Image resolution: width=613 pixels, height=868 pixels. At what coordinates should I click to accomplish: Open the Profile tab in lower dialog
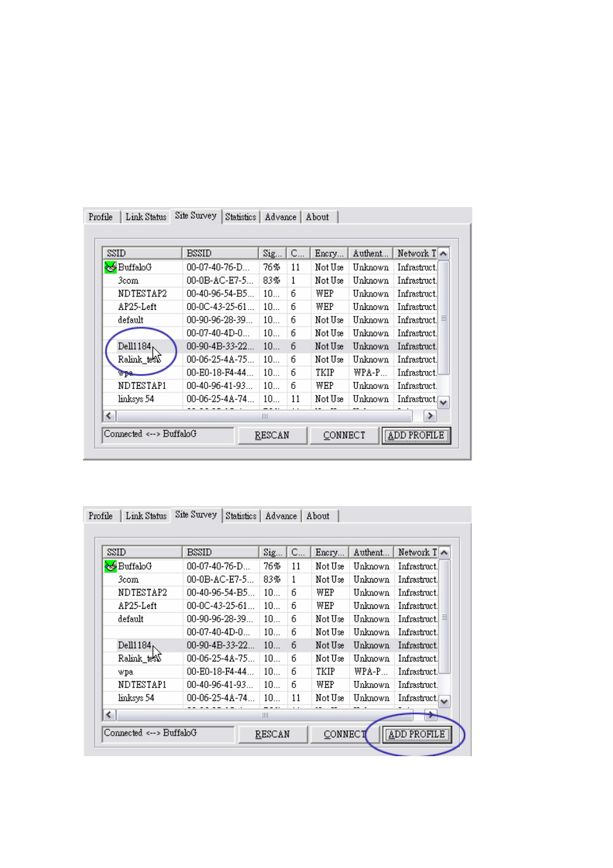pyautogui.click(x=101, y=516)
